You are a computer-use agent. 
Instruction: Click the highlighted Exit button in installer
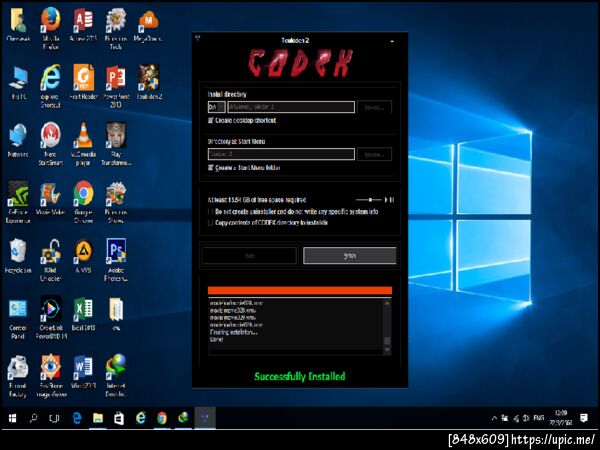tap(350, 256)
